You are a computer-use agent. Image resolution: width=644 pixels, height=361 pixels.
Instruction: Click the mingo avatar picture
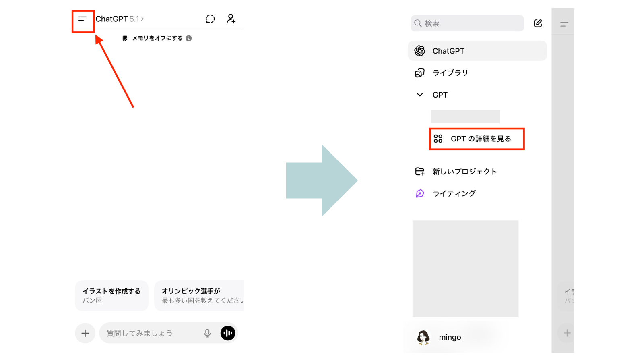[423, 337]
